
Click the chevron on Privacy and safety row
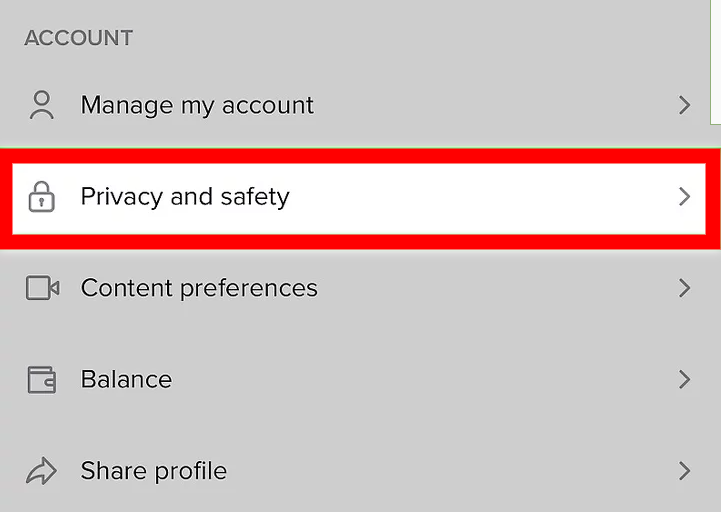[x=684, y=197]
